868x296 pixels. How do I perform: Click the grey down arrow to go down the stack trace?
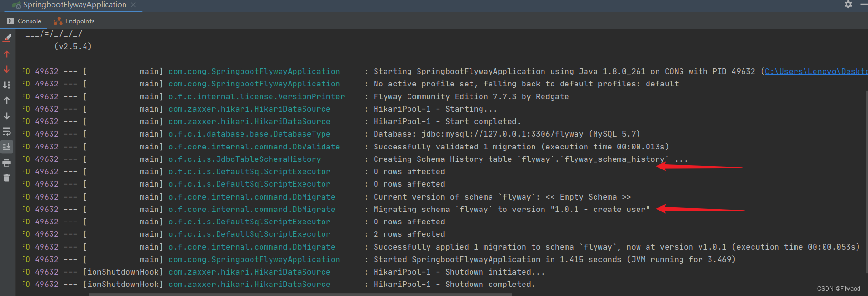(7, 116)
